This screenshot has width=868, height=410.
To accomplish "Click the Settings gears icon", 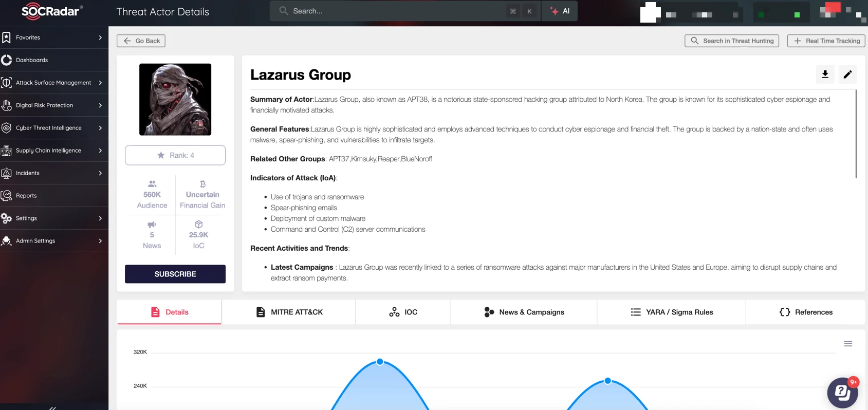I will 6,218.
